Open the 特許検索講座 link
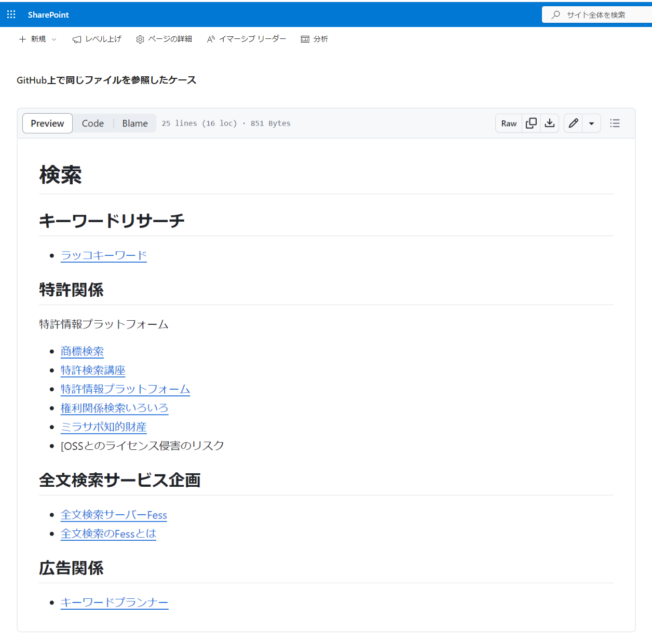Image resolution: width=652 pixels, height=644 pixels. point(93,370)
